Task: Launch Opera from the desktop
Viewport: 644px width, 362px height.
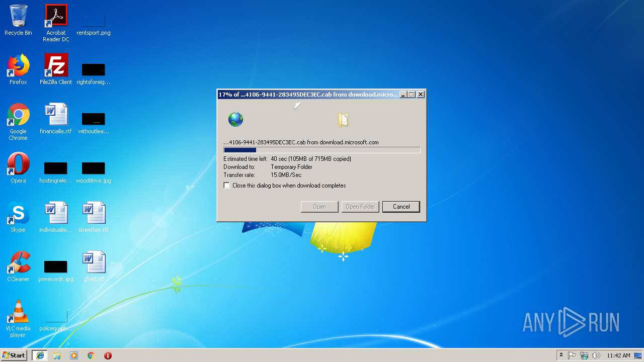Action: [18, 168]
